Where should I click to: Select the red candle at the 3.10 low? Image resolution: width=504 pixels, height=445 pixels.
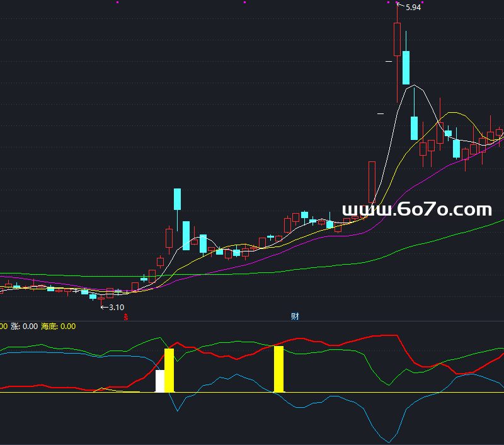pyautogui.click(x=101, y=298)
